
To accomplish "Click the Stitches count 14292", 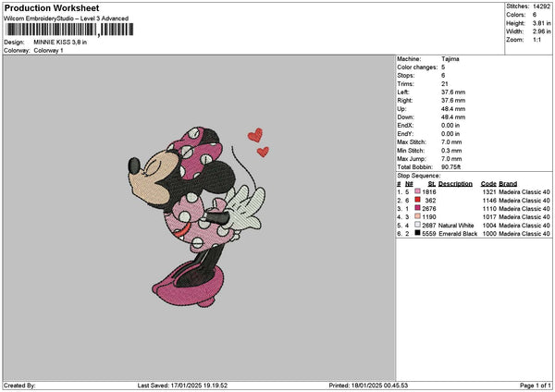I will [543, 6].
